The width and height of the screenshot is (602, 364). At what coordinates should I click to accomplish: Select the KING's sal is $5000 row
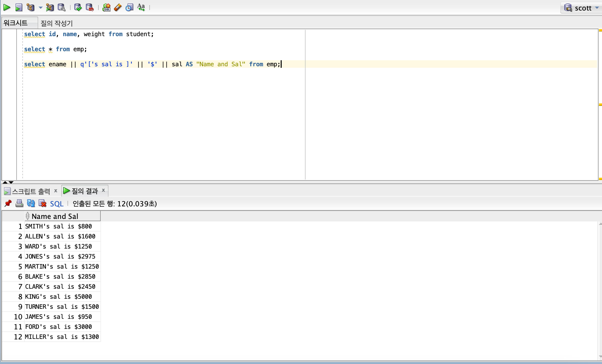pyautogui.click(x=58, y=296)
